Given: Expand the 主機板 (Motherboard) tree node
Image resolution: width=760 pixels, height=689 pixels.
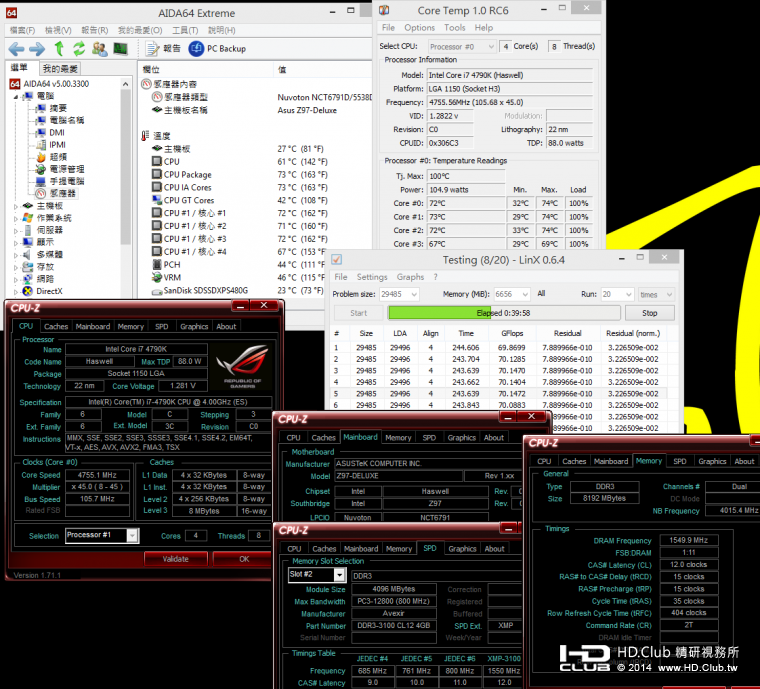Looking at the screenshot, I should [x=17, y=206].
